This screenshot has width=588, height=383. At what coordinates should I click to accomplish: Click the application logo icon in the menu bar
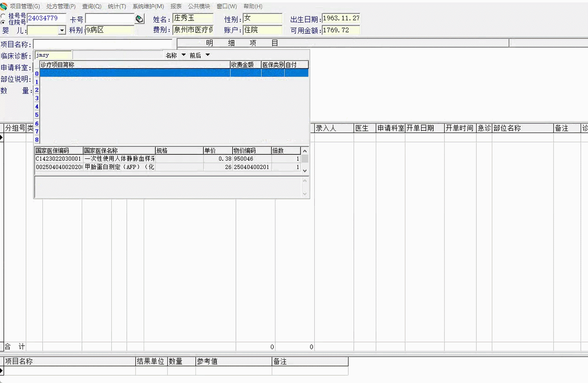(x=4, y=6)
